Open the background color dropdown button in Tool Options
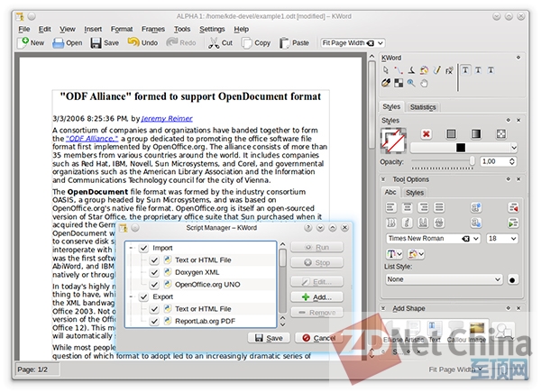This screenshot has height=392, width=541. pos(416,254)
